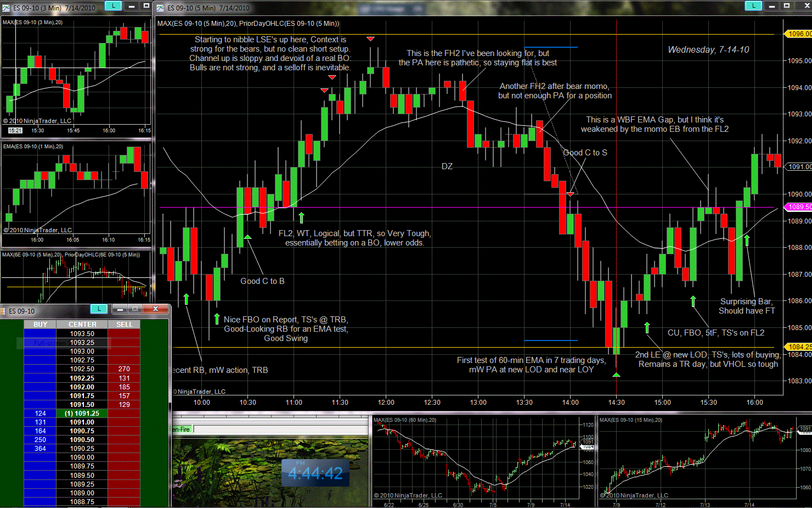
Task: Click the BUY column header in the DOM
Action: pyautogui.click(x=40, y=325)
